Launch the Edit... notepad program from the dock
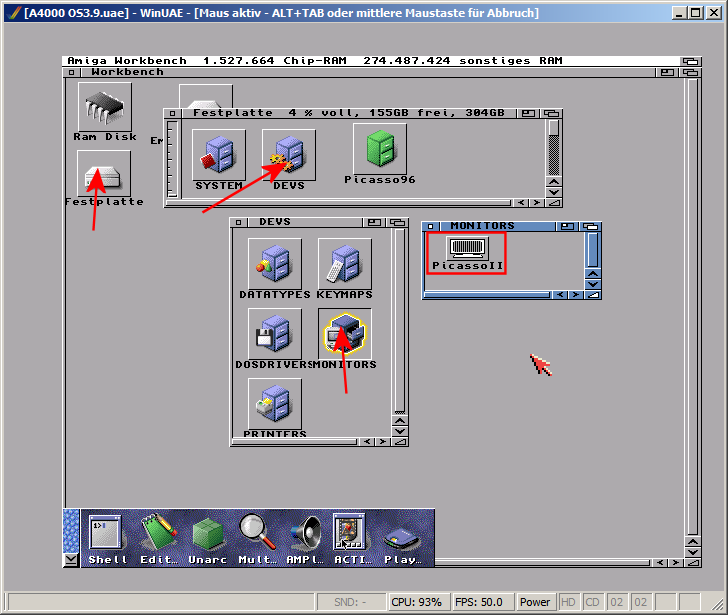This screenshot has height=615, width=728. [x=158, y=538]
